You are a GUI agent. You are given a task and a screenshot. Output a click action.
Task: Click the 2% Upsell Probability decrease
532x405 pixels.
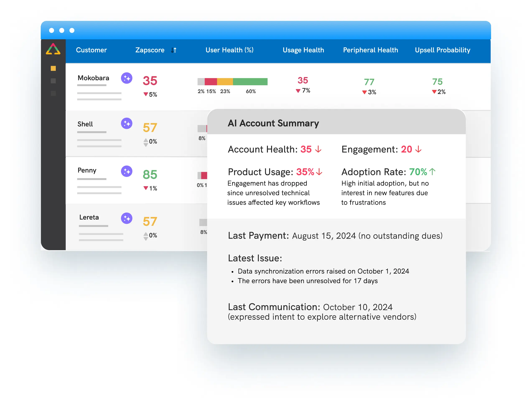pos(439,92)
